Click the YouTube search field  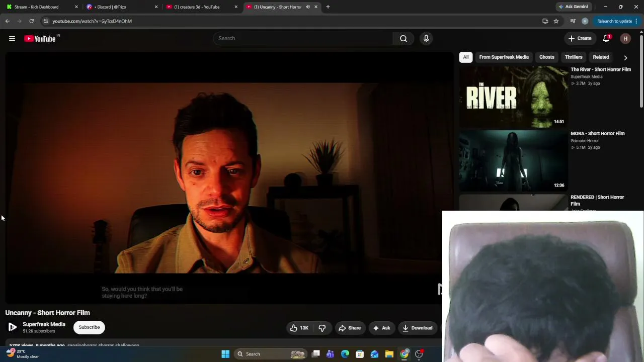[x=303, y=39]
